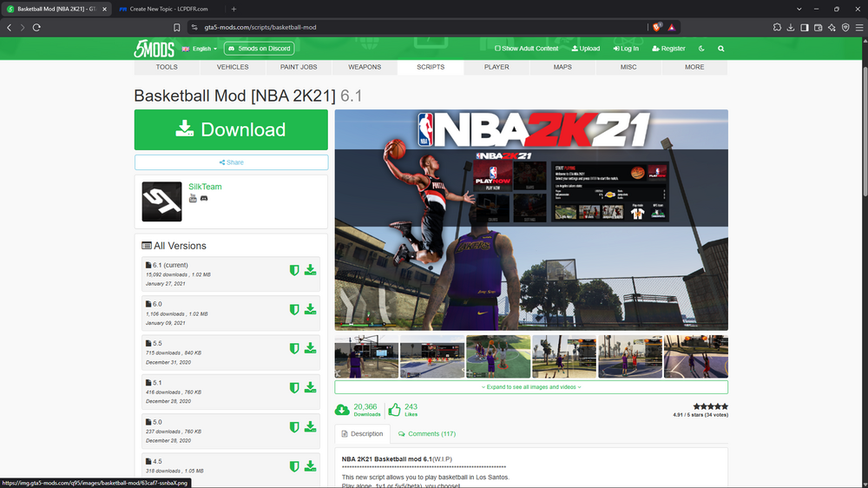Click the browser back arrow
The height and width of the screenshot is (488, 868).
click(10, 27)
